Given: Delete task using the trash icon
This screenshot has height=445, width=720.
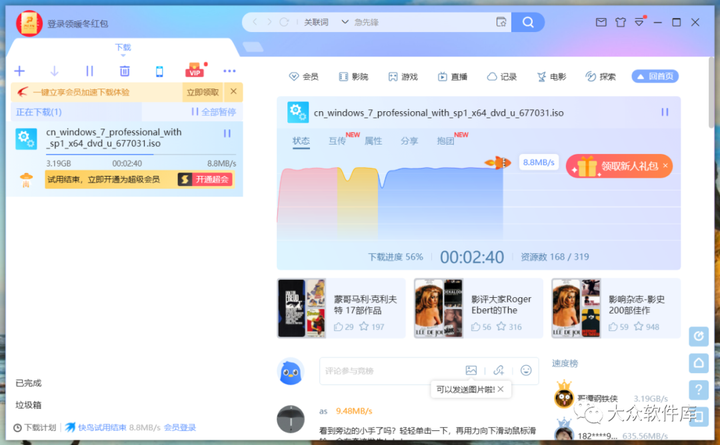Looking at the screenshot, I should point(124,71).
